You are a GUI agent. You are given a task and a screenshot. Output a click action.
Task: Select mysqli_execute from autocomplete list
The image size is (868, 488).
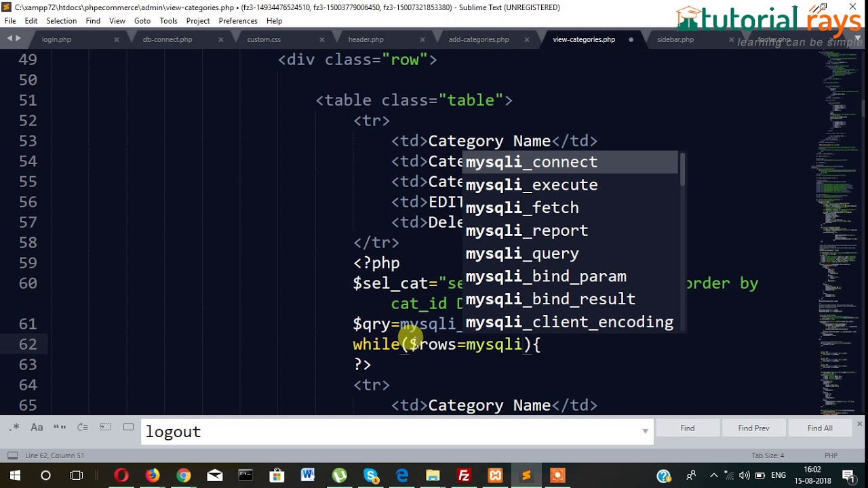pyautogui.click(x=570, y=185)
